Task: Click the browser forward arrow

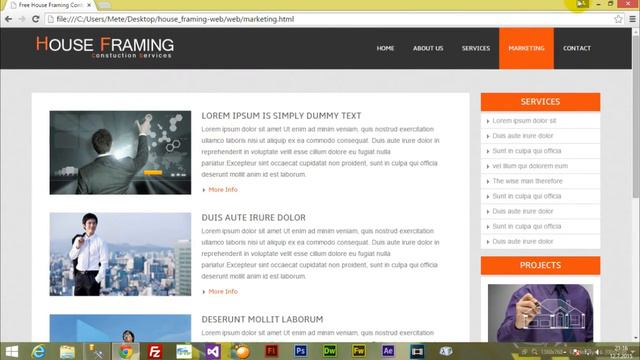Action: (22, 19)
